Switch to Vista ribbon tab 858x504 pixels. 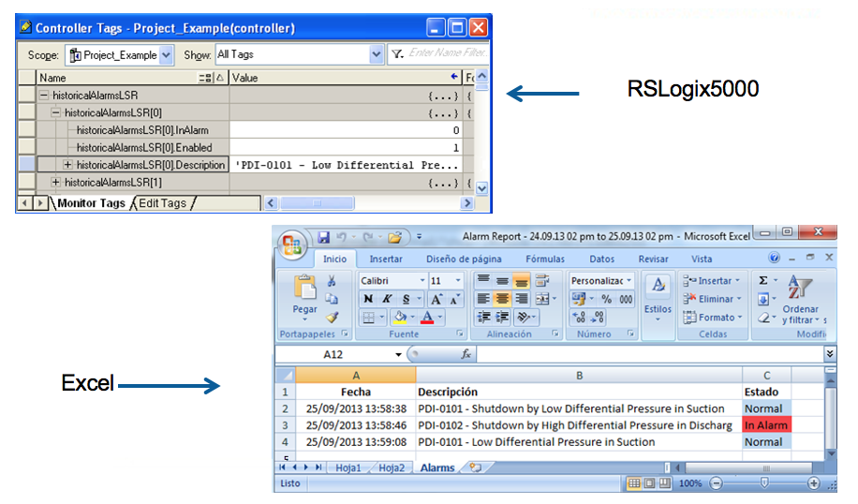pyautogui.click(x=702, y=259)
